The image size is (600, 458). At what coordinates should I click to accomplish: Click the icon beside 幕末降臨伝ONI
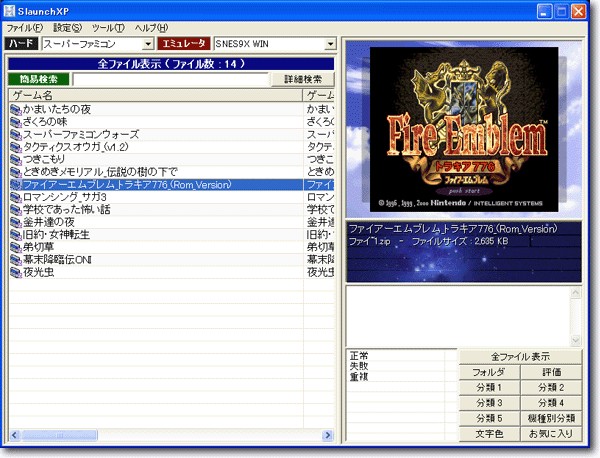tap(16, 260)
